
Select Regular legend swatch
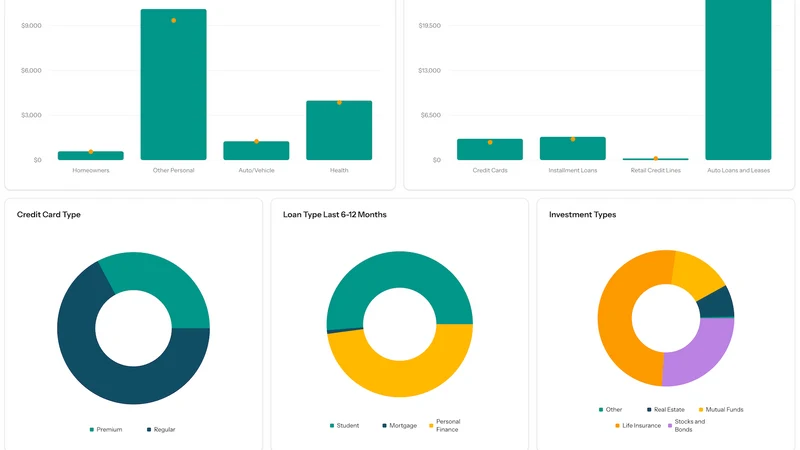tap(149, 430)
